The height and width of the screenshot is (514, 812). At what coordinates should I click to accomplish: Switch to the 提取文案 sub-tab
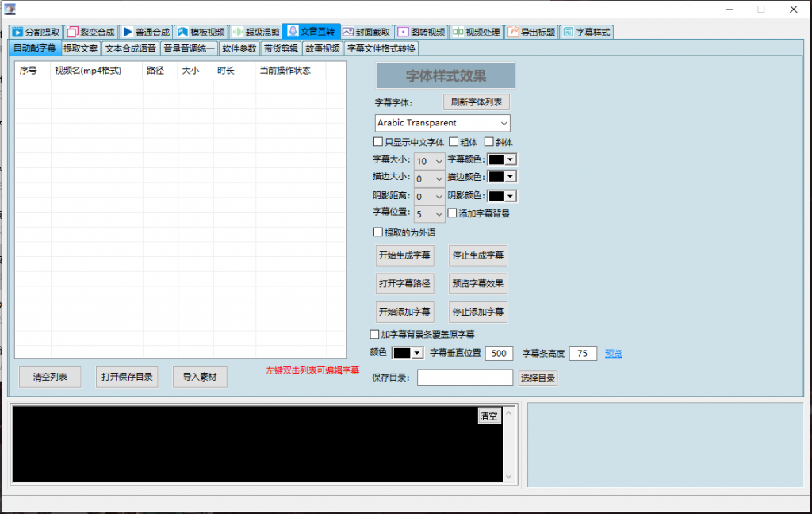point(80,48)
